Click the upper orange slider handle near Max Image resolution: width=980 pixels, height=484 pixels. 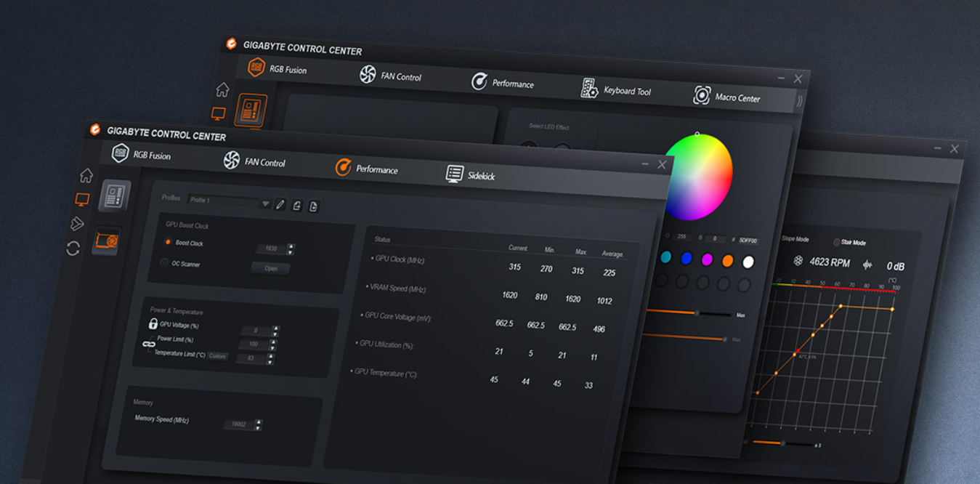click(697, 313)
